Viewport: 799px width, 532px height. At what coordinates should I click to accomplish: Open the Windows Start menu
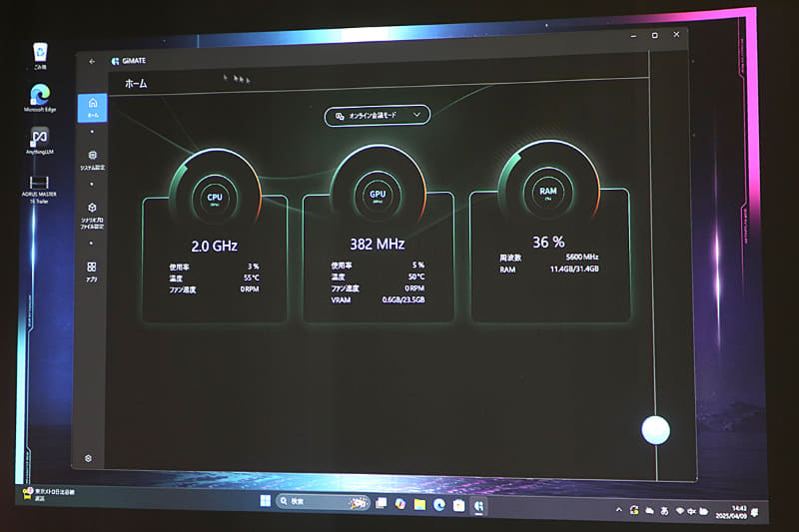tap(265, 501)
